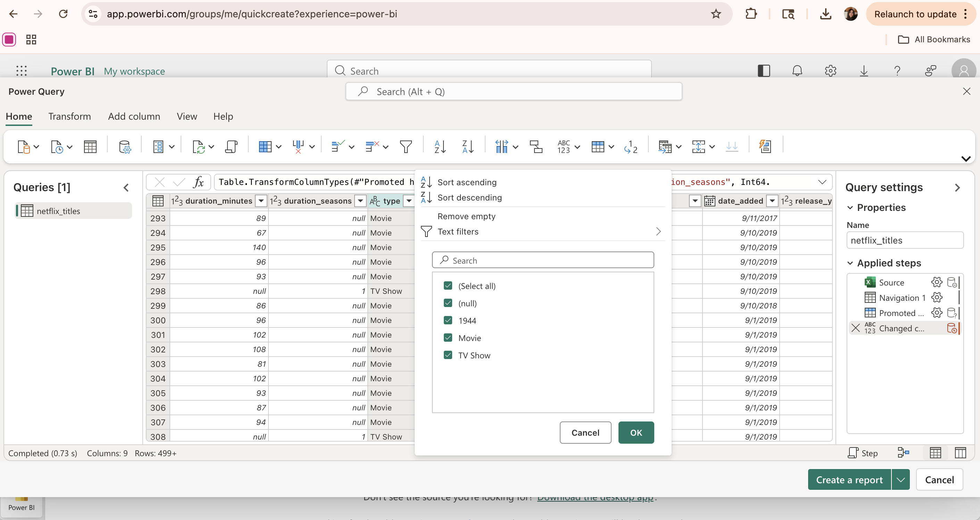Click OK in the filter popup
980x520 pixels.
[x=636, y=433]
